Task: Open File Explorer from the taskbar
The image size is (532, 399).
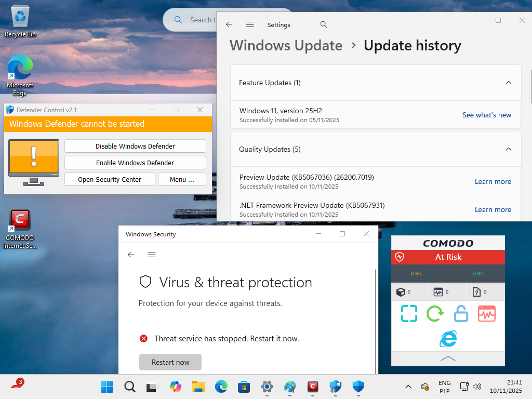Action: tap(198, 387)
